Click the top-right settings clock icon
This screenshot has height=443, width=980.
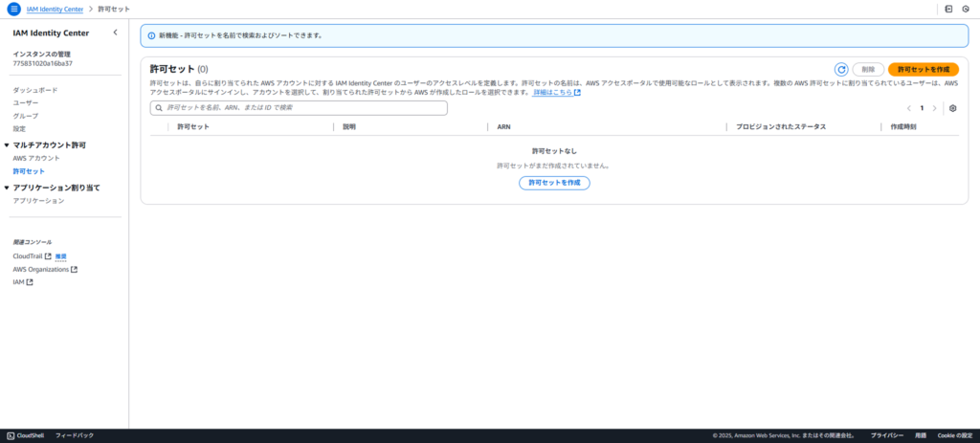click(x=966, y=10)
